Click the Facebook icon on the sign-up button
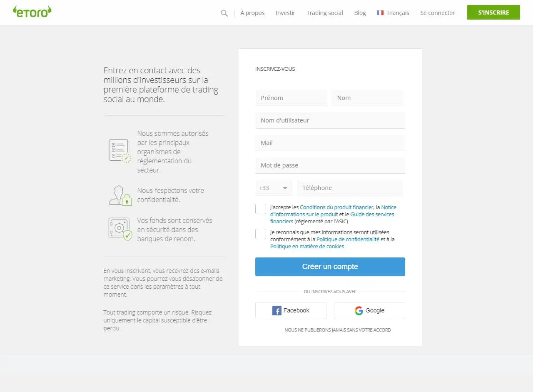533x392 pixels. click(x=276, y=310)
